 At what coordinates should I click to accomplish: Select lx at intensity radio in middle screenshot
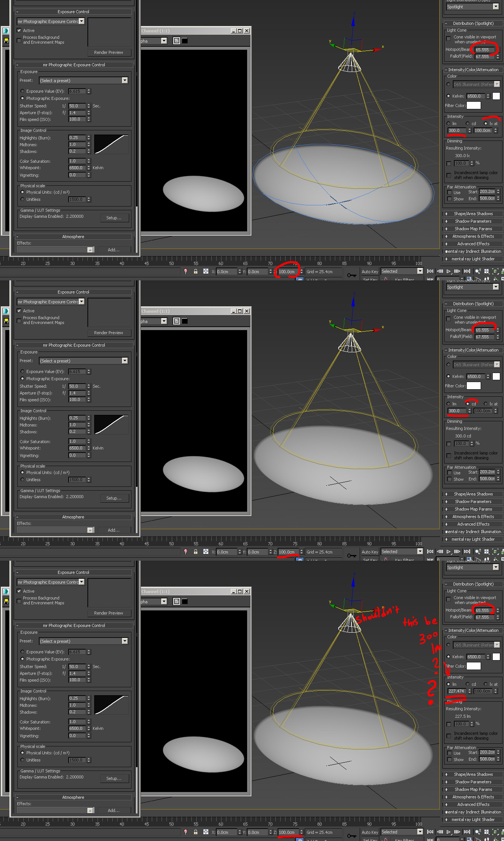coord(486,404)
